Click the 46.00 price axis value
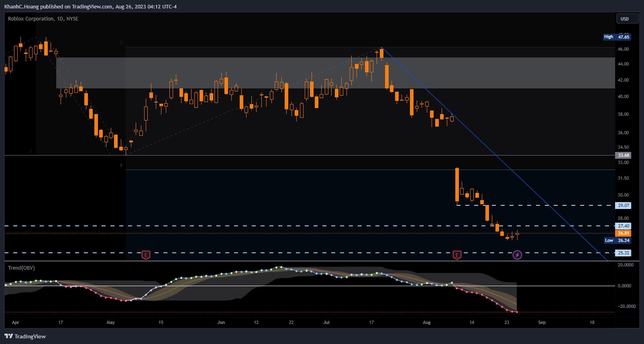Image resolution: width=644 pixels, height=344 pixels. [624, 49]
